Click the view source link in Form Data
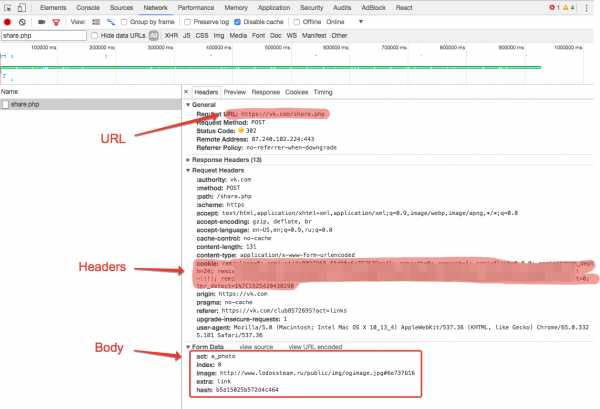This screenshot has height=409, width=600. pos(256,347)
